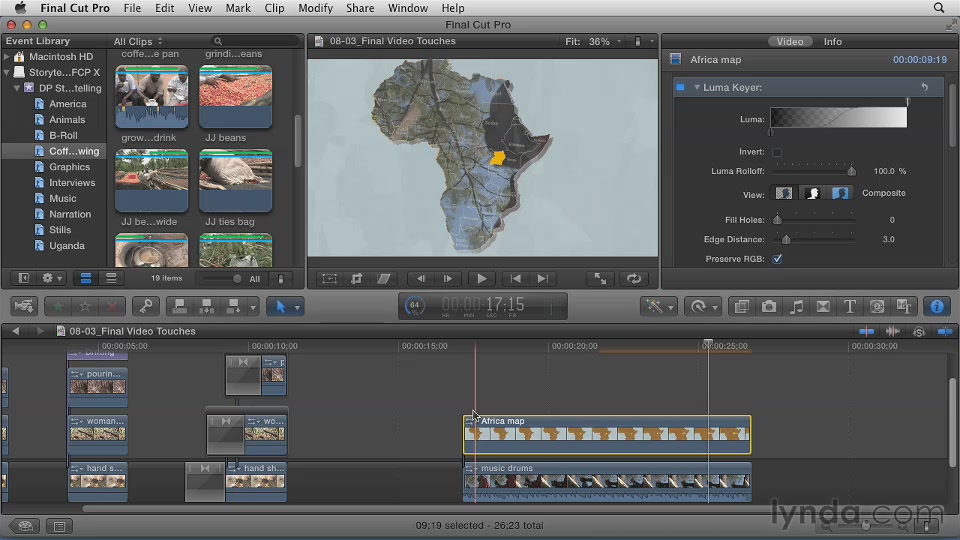Toggle the Invert checkbox
This screenshot has height=540, width=960.
[x=777, y=152]
